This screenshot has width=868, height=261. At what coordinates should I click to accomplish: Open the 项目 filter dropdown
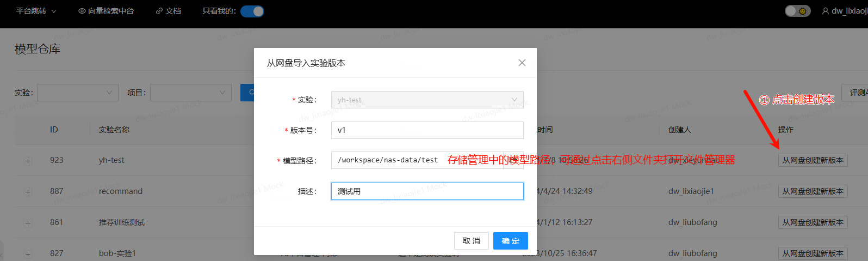pos(190,93)
